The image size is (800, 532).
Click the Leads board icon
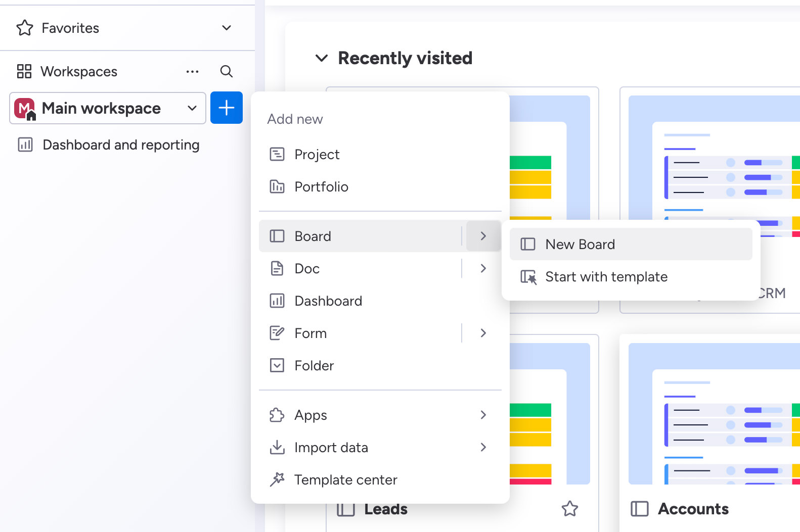point(346,509)
